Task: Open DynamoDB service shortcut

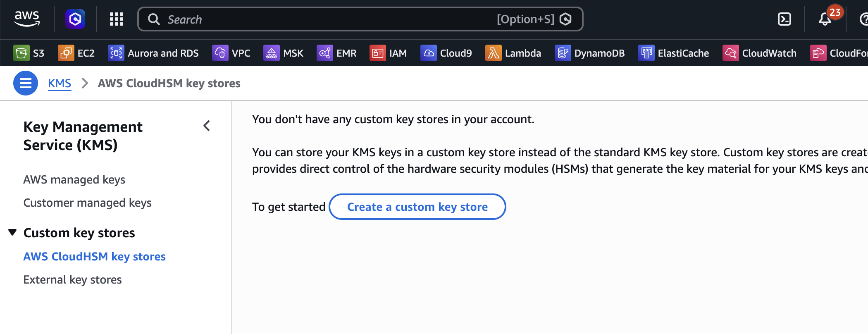Action: (590, 53)
